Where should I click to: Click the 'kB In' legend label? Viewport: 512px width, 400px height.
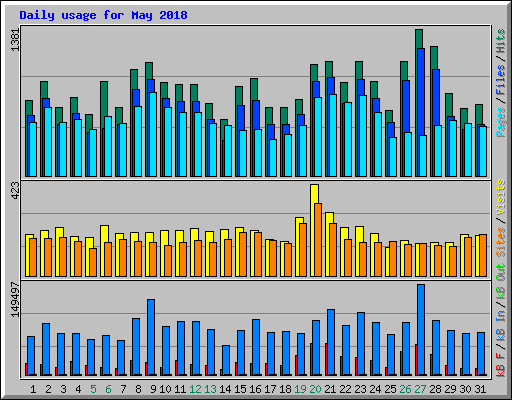click(x=501, y=325)
